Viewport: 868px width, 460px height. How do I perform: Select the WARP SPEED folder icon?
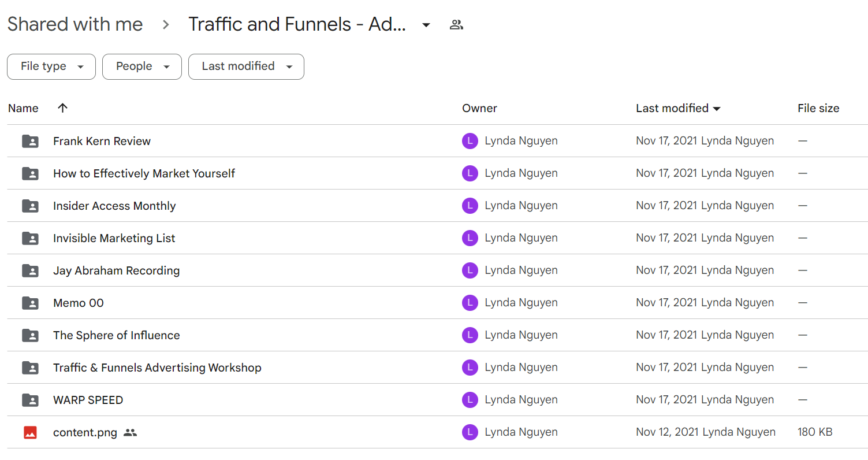pyautogui.click(x=30, y=400)
